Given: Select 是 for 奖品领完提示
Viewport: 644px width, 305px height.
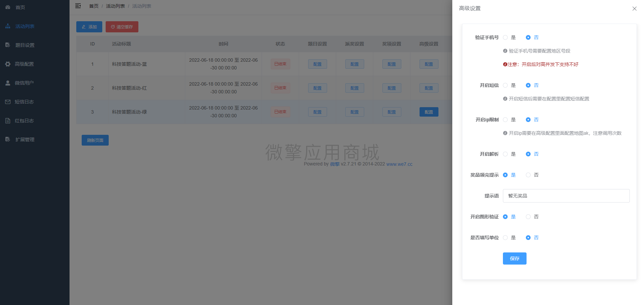Looking at the screenshot, I should 505,175.
